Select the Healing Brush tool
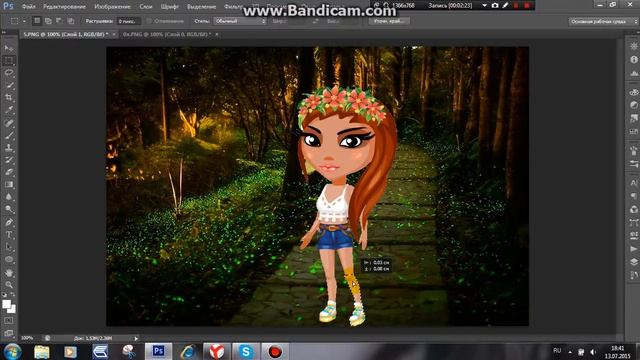The image size is (640, 360). click(x=9, y=122)
